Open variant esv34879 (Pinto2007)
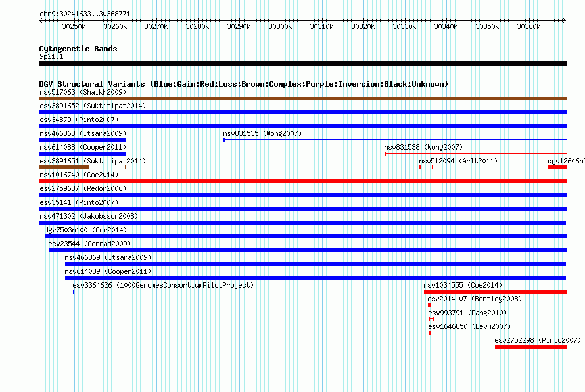 (79, 120)
